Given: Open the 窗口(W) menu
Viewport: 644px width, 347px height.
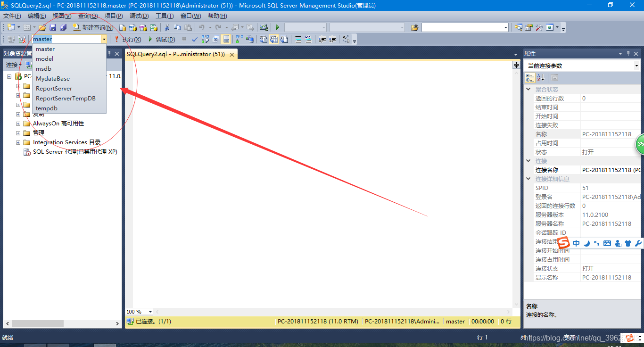Looking at the screenshot, I should [x=190, y=16].
